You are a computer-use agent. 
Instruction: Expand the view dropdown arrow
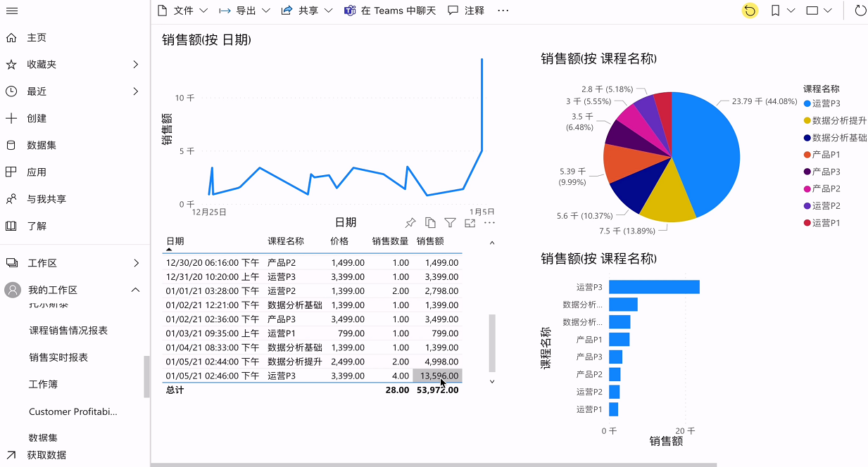pos(828,11)
